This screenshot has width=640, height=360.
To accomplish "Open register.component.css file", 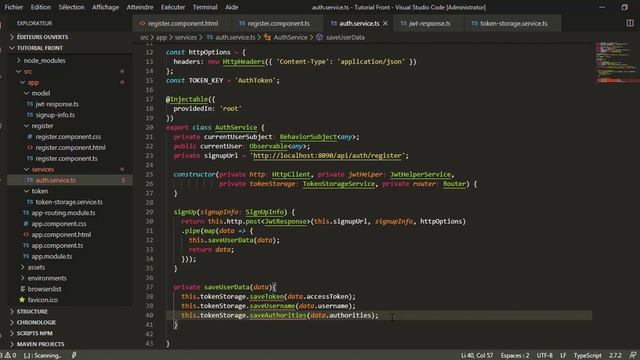I will (68, 137).
